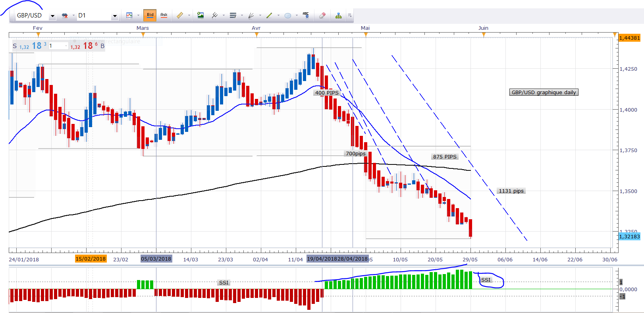
Task: Select the green trend line tool
Action: [x=269, y=15]
